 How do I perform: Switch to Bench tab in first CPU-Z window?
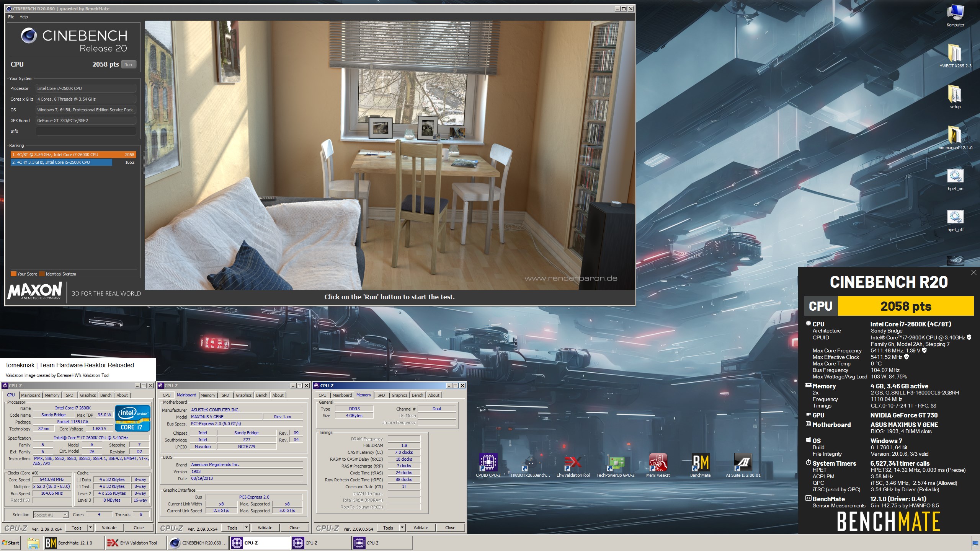(x=106, y=395)
